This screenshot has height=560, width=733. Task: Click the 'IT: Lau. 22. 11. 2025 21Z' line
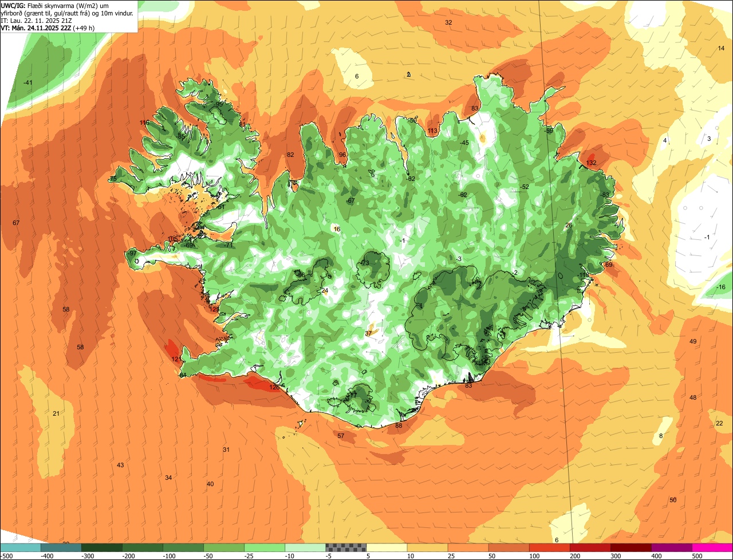pos(37,21)
